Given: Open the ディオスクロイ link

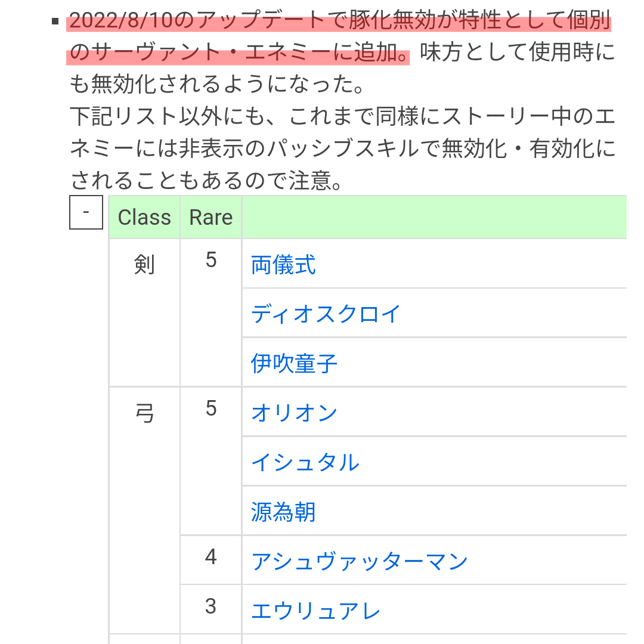Looking at the screenshot, I should coord(326,314).
